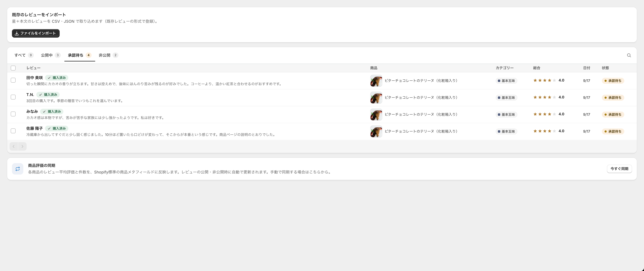Click 基本五味 category tag in 佐藤 陽子 row
644x271 pixels.
click(x=506, y=131)
